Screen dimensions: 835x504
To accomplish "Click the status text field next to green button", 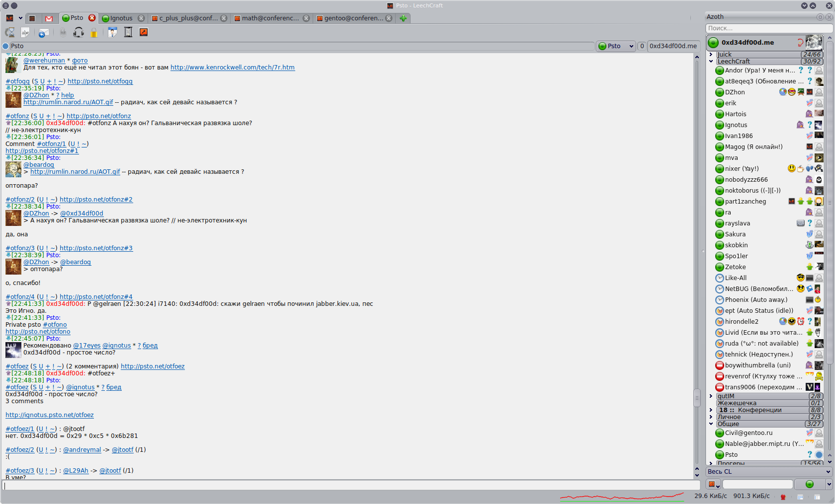I will pyautogui.click(x=757, y=484).
